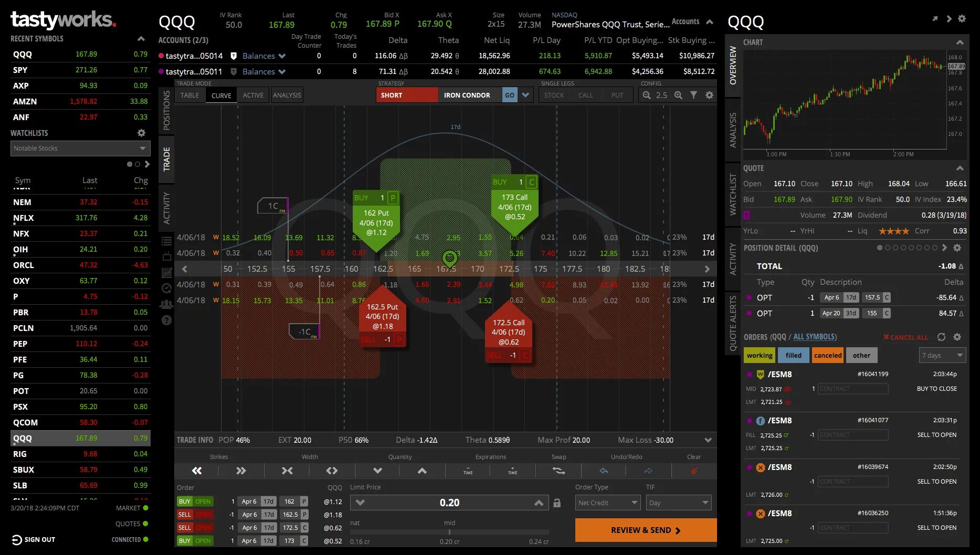Image resolution: width=980 pixels, height=555 pixels.
Task: Add single leg STOCK
Action: coord(554,95)
